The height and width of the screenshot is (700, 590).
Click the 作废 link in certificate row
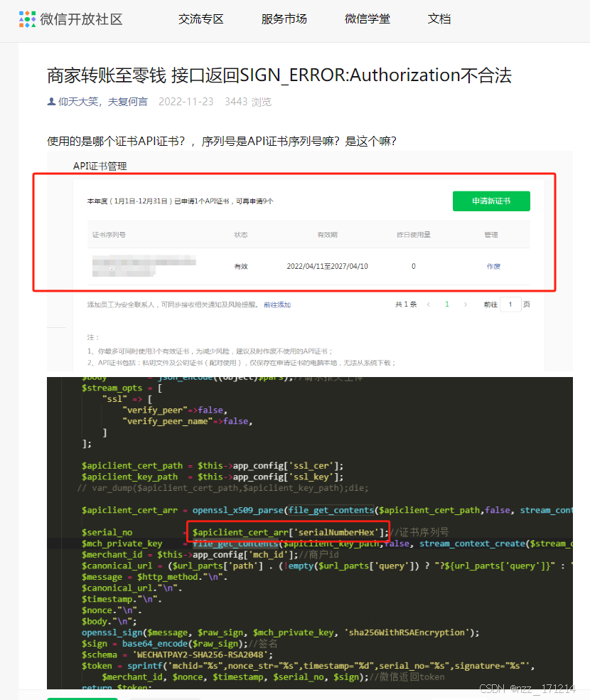493,266
